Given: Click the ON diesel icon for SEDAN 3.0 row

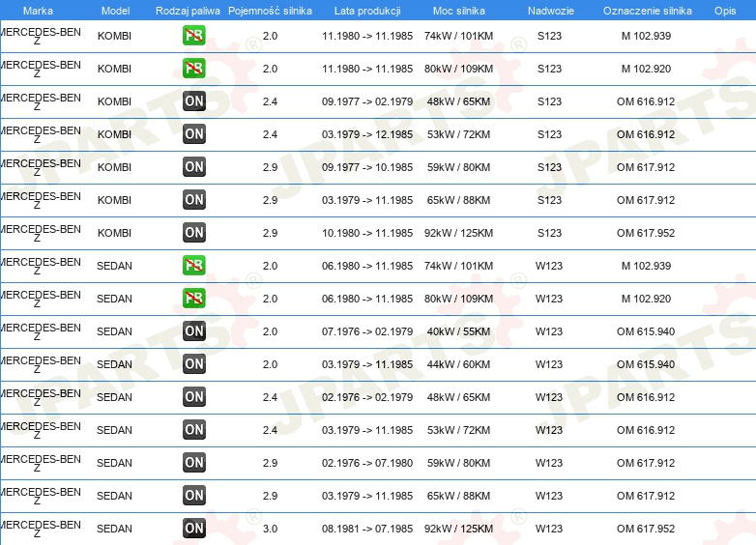Looking at the screenshot, I should click(x=193, y=529).
